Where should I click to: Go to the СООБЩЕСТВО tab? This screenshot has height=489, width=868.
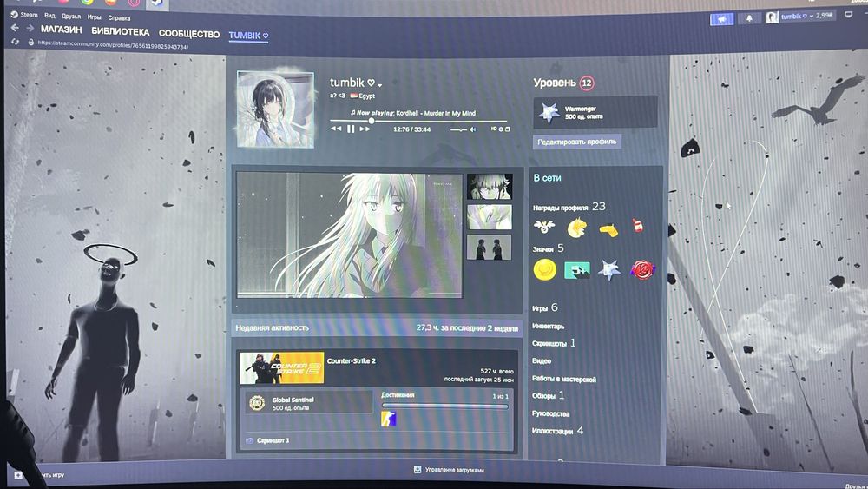189,34
